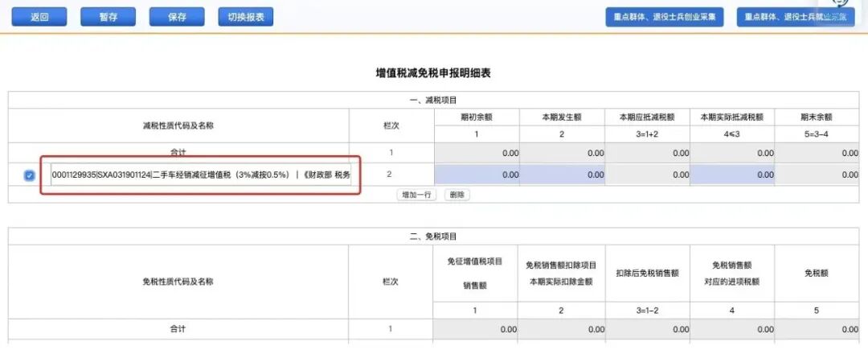This screenshot has height=350, width=868.
Task: Click the 免征增值税项目 销售额 header
Action: pos(475,274)
